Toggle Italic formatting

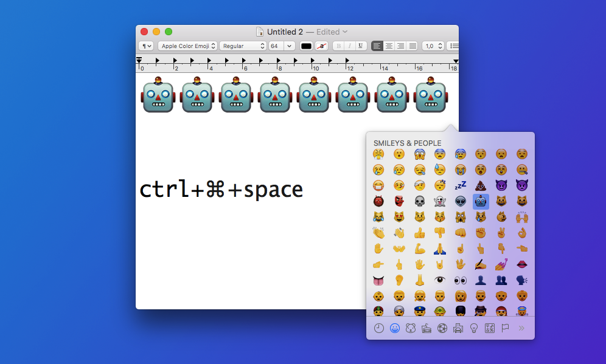[349, 46]
